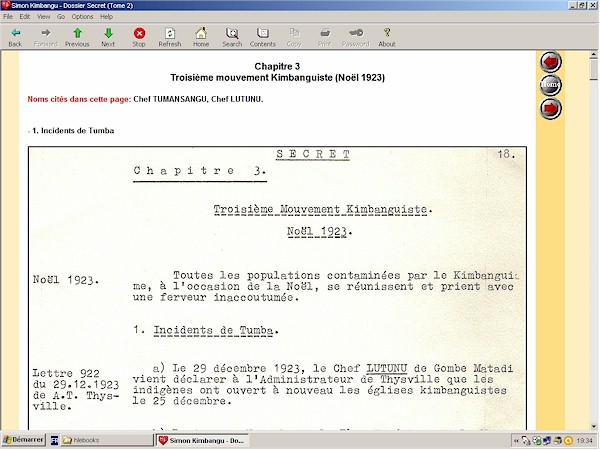Refresh the page using Refresh icon

pyautogui.click(x=170, y=37)
